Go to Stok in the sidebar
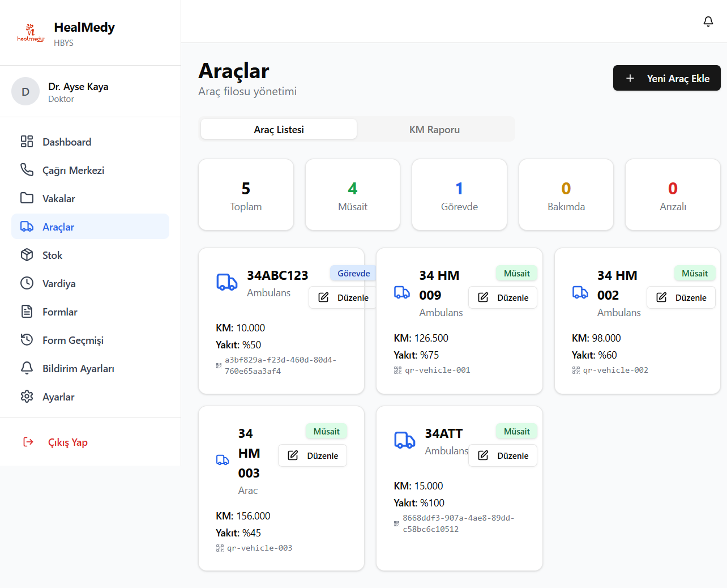Image resolution: width=727 pixels, height=588 pixels. point(52,255)
